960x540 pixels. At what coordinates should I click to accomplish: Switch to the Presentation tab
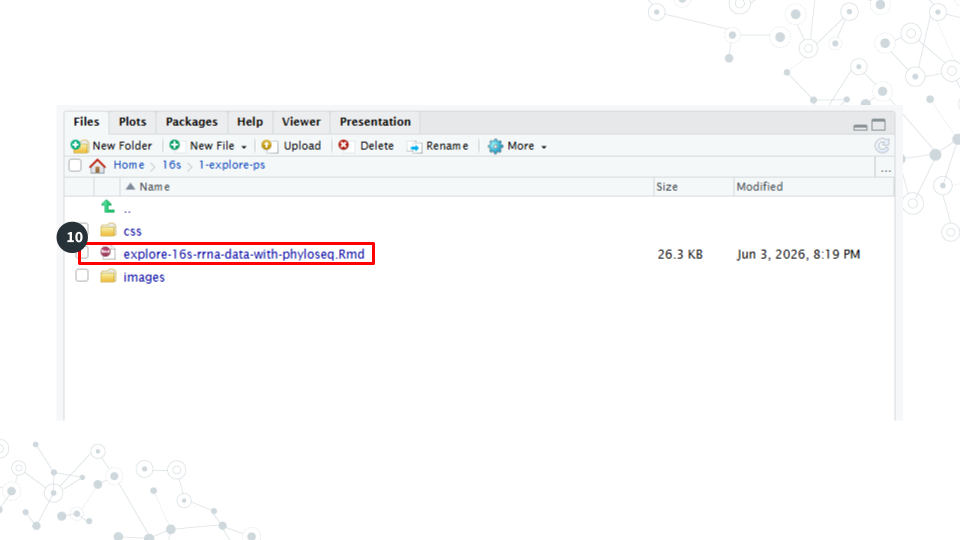[375, 122]
